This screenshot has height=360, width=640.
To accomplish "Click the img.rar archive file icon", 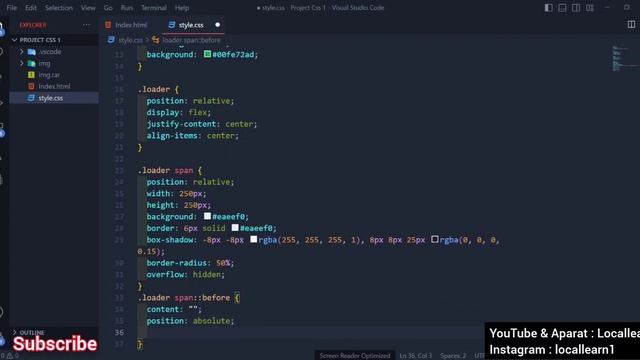I will [x=31, y=75].
